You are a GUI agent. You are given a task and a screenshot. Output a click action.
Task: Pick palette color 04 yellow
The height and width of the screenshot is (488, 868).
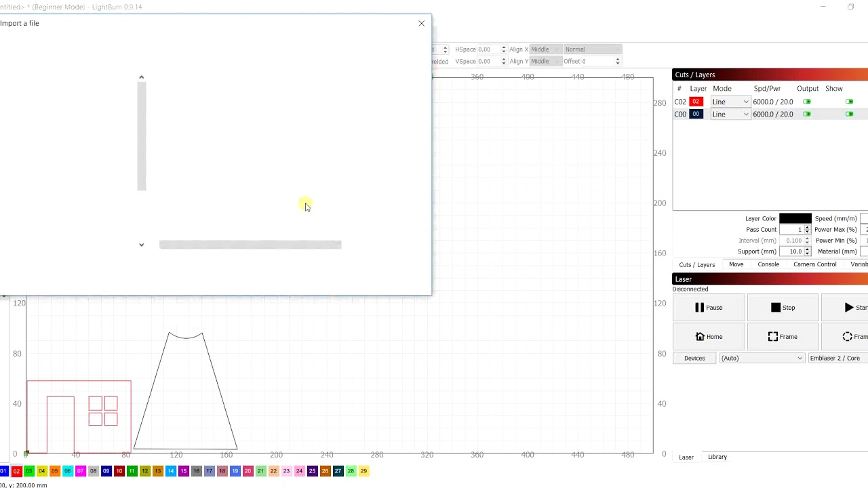42,471
